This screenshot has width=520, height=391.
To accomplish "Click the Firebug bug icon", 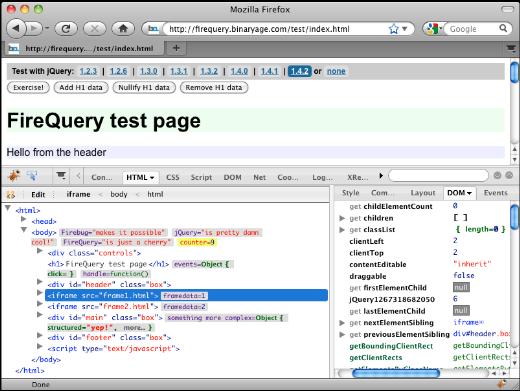I will click(14, 175).
